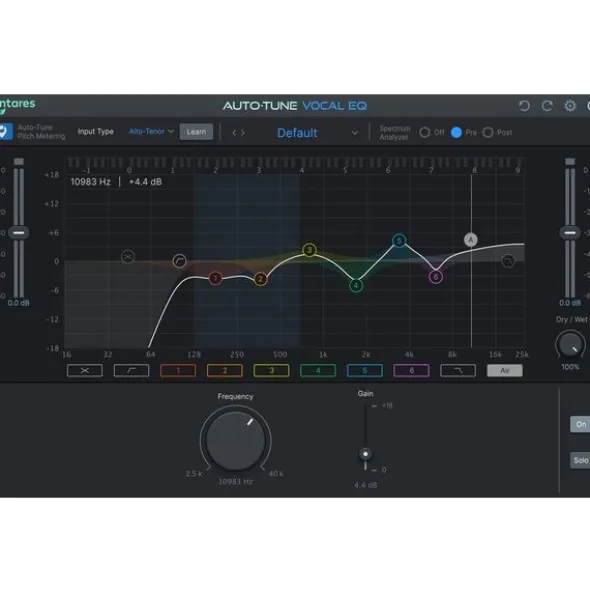Viewport: 590px width, 591px height.
Task: Toggle the low-pass filter band button
Action: coord(458,371)
